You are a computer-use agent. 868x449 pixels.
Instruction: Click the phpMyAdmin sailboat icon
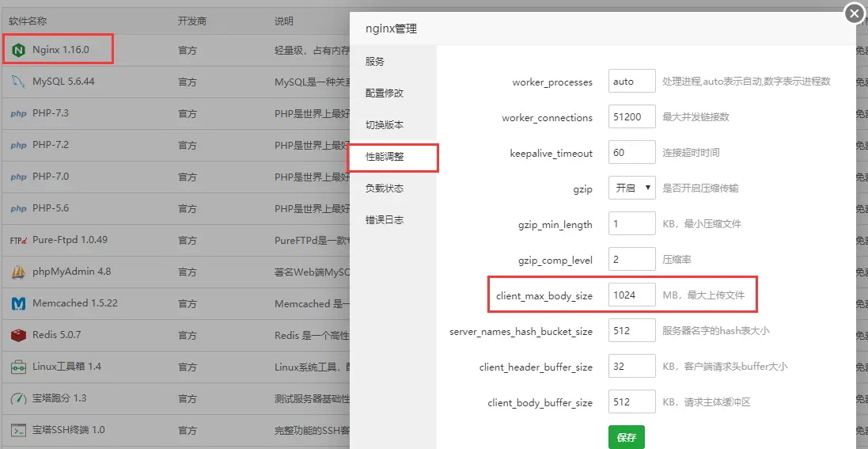[x=18, y=272]
